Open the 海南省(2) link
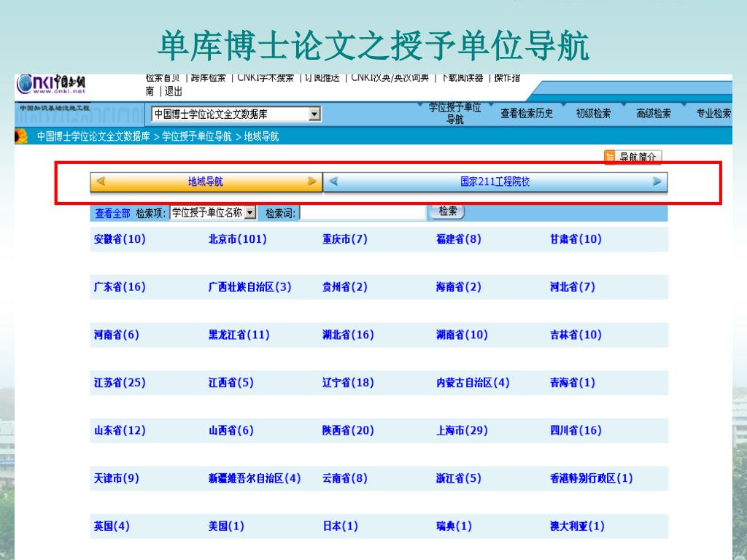The image size is (747, 560). (459, 287)
